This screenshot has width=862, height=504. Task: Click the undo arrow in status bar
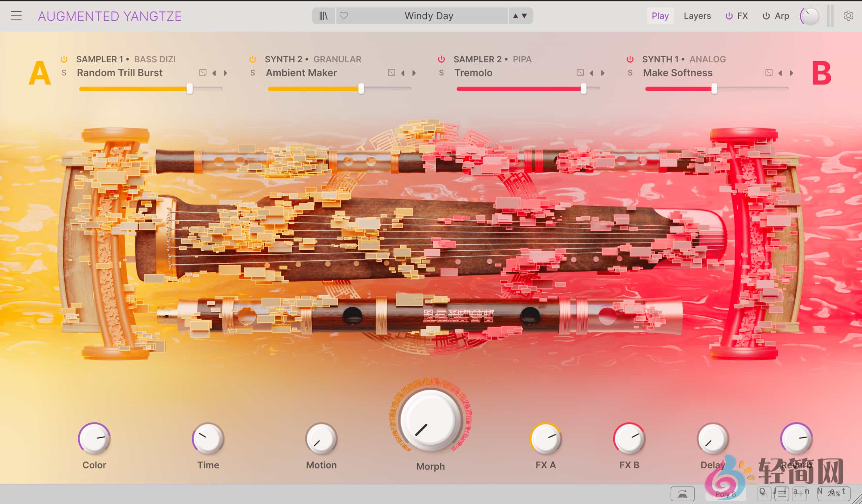tap(764, 494)
